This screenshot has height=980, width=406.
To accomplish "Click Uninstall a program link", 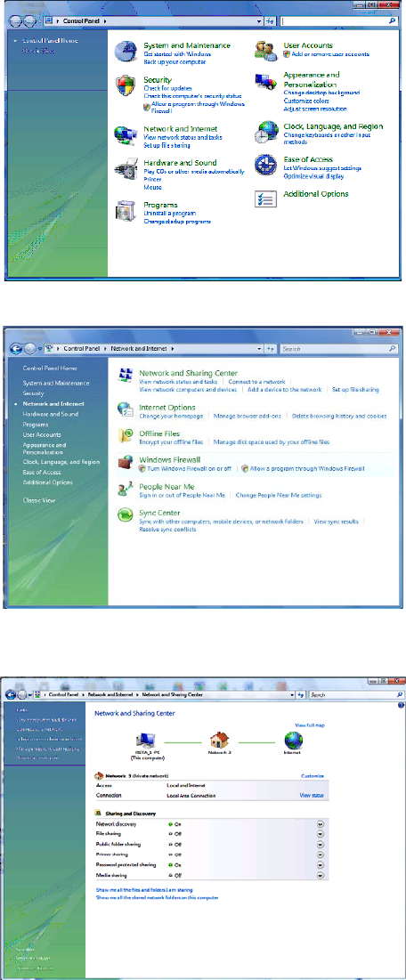I will [x=168, y=214].
